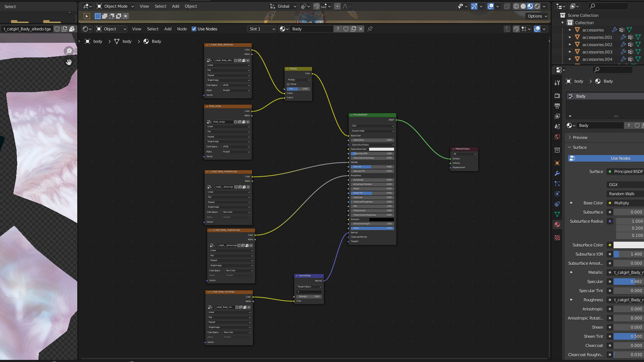Expand accessories.001 in the outliner
This screenshot has height=362, width=644.
pyautogui.click(x=570, y=37)
